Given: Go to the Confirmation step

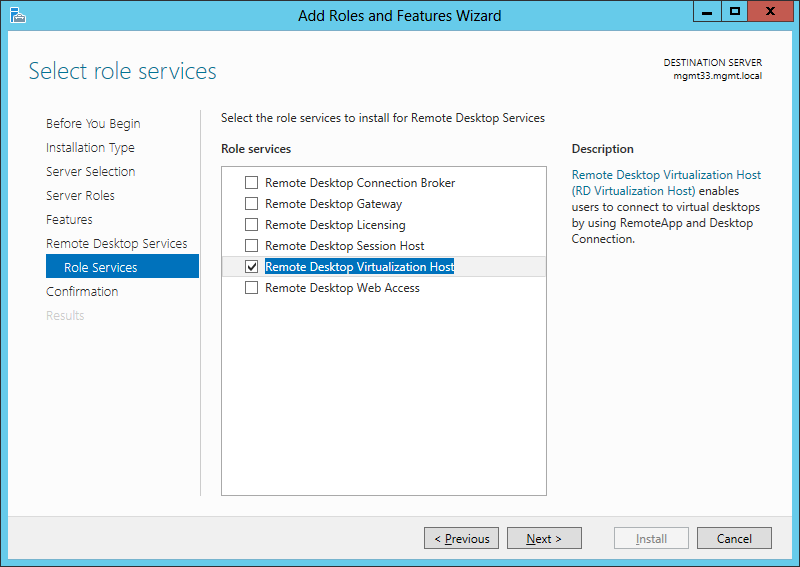Looking at the screenshot, I should [82, 291].
